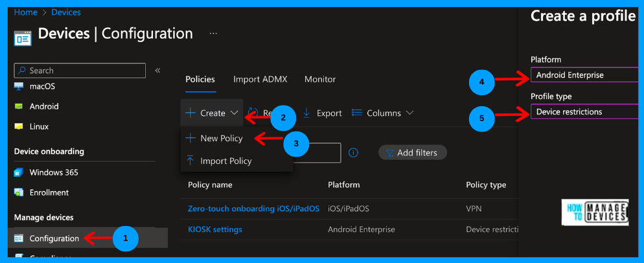
Task: Open the Columns dropdown chevron
Action: pos(409,113)
